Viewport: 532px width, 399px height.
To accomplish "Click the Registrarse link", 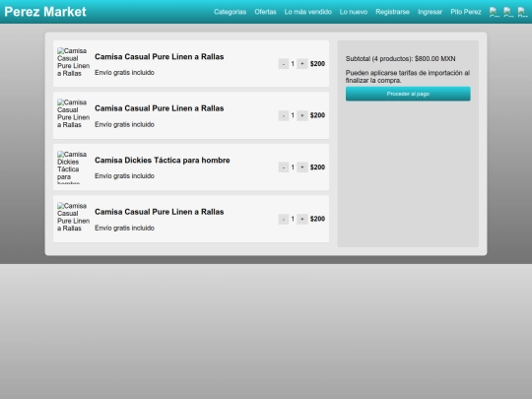I will pyautogui.click(x=392, y=12).
